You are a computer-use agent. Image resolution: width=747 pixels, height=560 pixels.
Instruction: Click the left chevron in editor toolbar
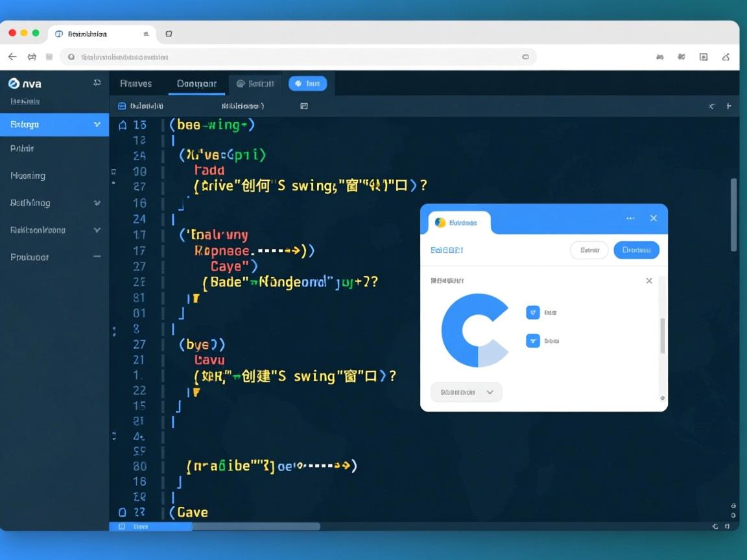point(712,106)
